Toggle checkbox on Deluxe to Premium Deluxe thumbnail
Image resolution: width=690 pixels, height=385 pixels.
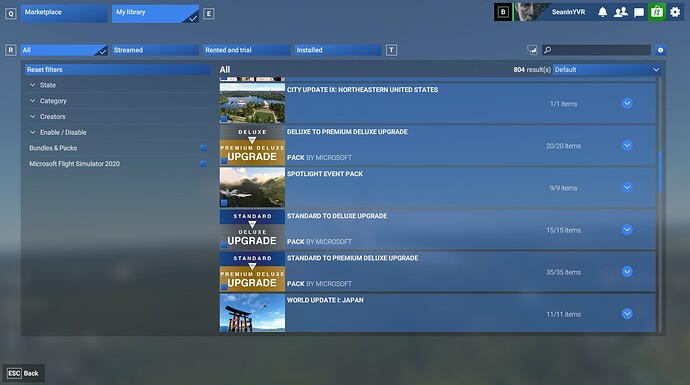(224, 161)
